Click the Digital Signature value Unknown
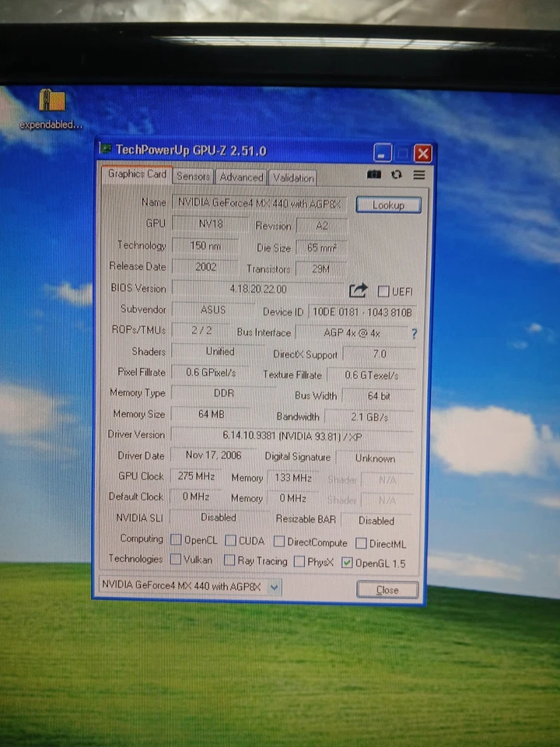The height and width of the screenshot is (747, 560). [375, 458]
